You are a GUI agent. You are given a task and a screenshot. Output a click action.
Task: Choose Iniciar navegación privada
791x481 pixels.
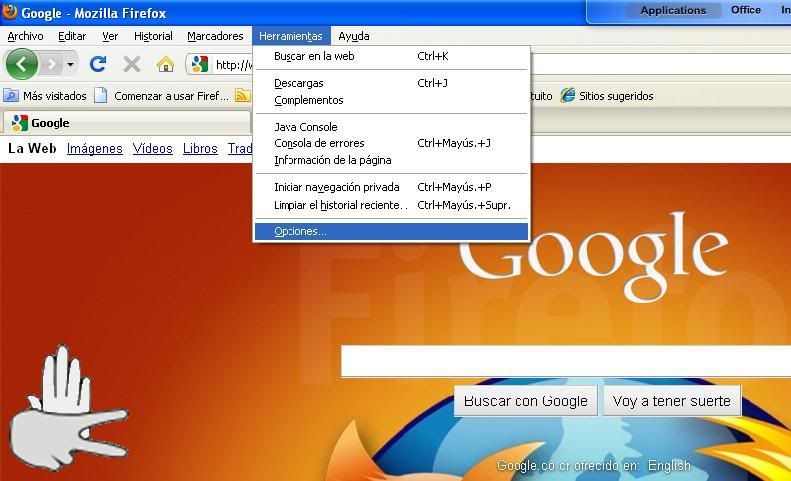[391, 187]
